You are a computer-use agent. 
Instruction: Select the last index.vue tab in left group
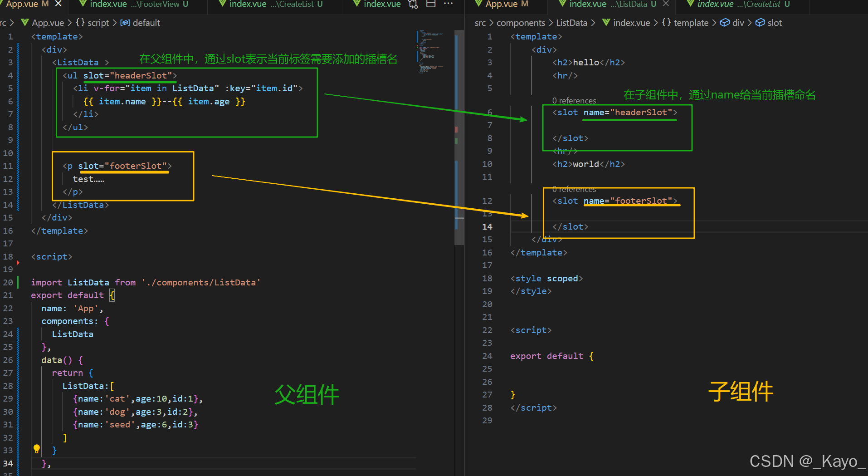[x=377, y=4]
